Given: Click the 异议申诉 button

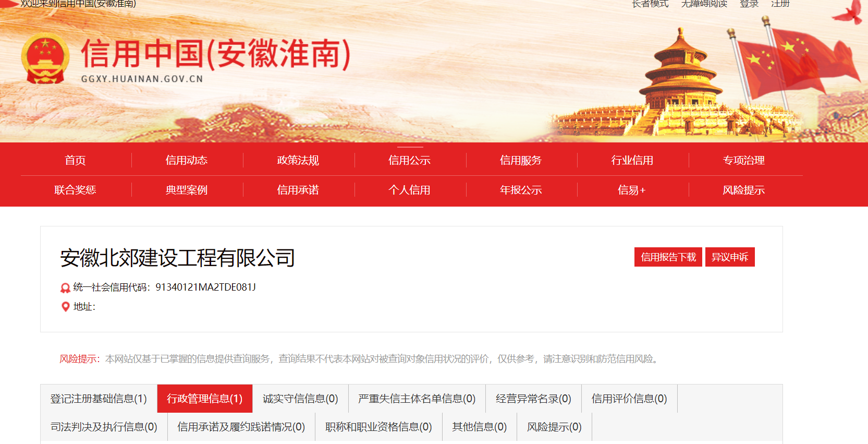Looking at the screenshot, I should pyautogui.click(x=730, y=257).
